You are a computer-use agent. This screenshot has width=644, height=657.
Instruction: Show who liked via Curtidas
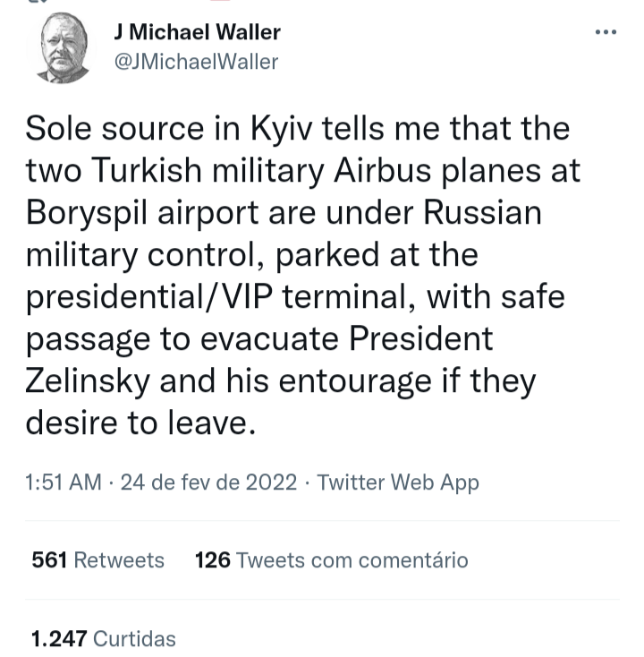[x=134, y=638]
